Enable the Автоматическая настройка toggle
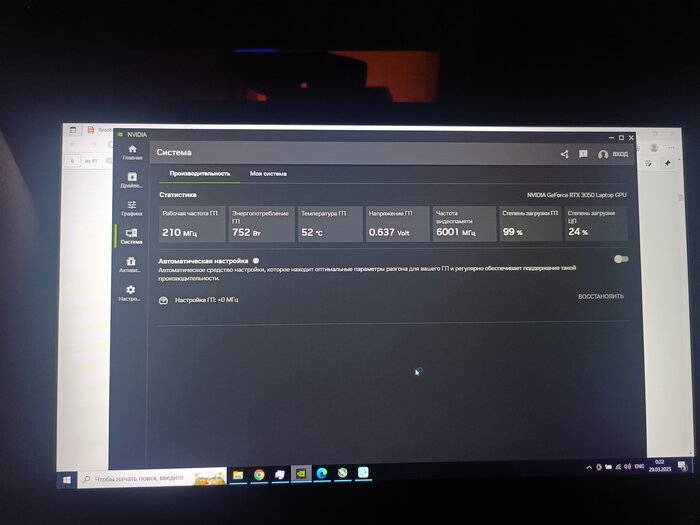Image resolution: width=700 pixels, height=525 pixels. (x=621, y=259)
